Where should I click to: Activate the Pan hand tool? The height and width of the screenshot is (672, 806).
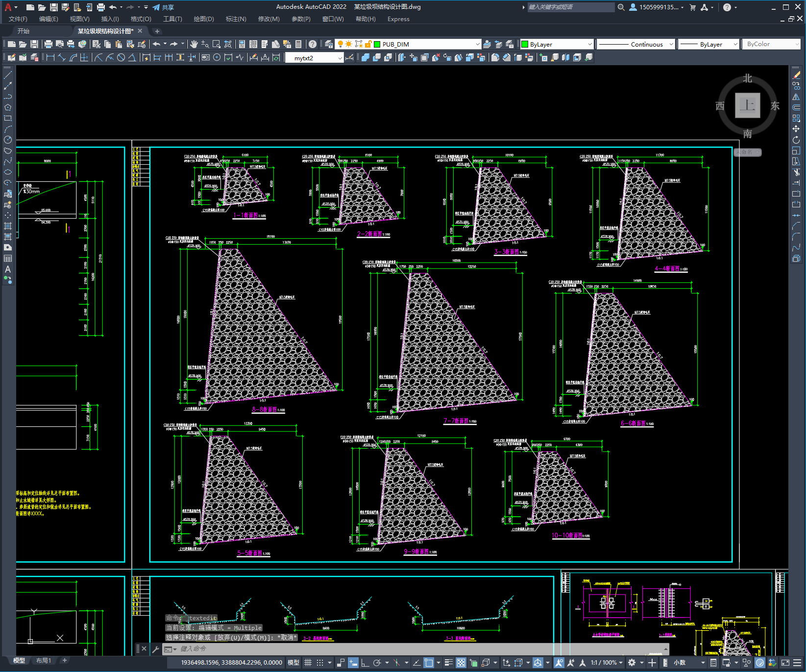(194, 44)
